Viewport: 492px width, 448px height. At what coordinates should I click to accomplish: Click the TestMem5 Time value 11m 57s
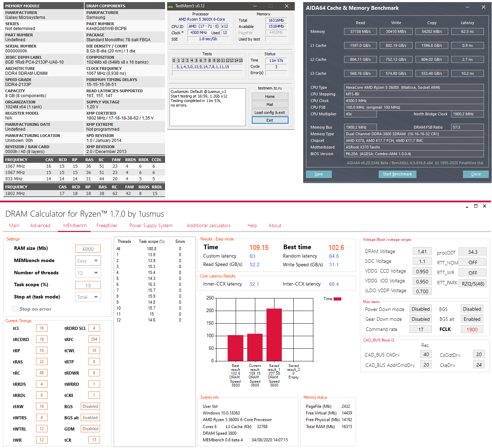click(x=276, y=60)
